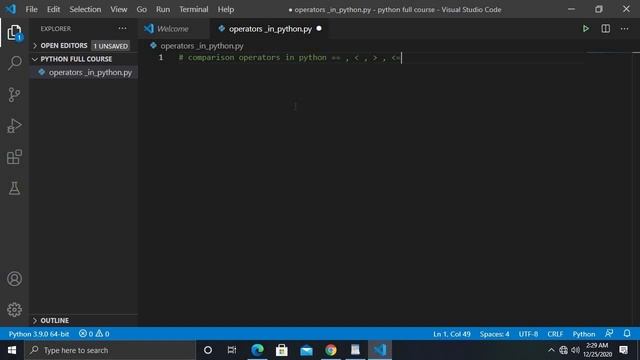The width and height of the screenshot is (640, 360).
Task: Open Microsoft Store from taskbar
Action: (x=282, y=350)
